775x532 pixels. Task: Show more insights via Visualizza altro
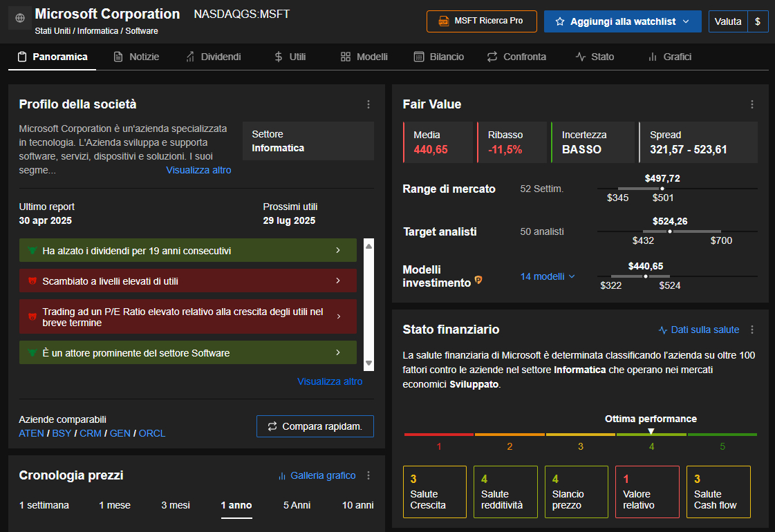[x=330, y=381]
